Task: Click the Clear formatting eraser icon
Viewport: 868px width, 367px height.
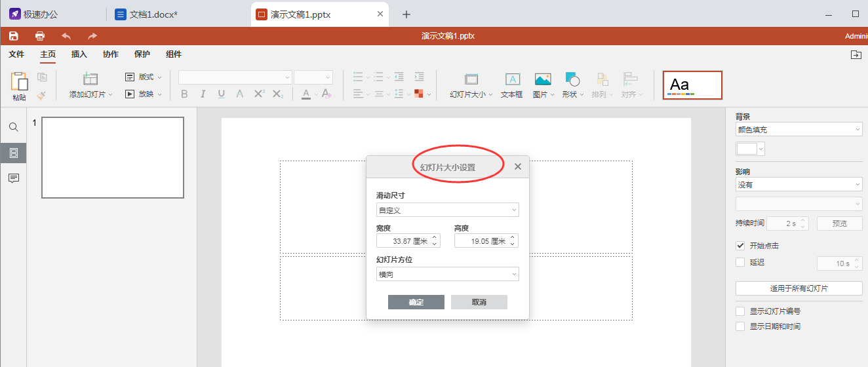Action: click(x=326, y=94)
